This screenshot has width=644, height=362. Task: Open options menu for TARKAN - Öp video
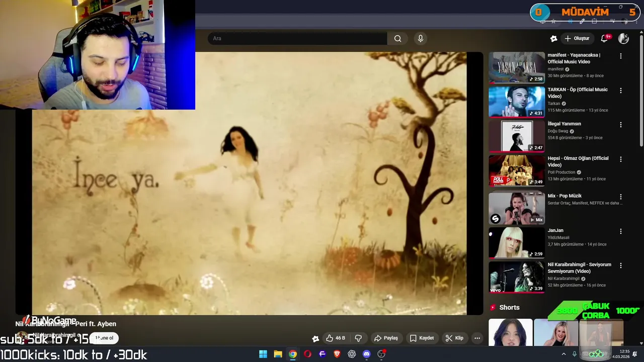tap(621, 90)
